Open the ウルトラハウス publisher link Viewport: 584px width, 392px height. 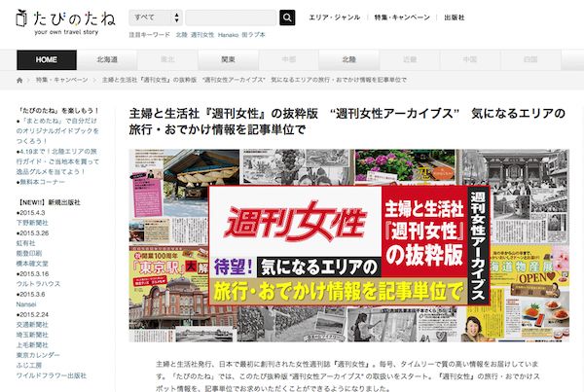click(x=38, y=284)
